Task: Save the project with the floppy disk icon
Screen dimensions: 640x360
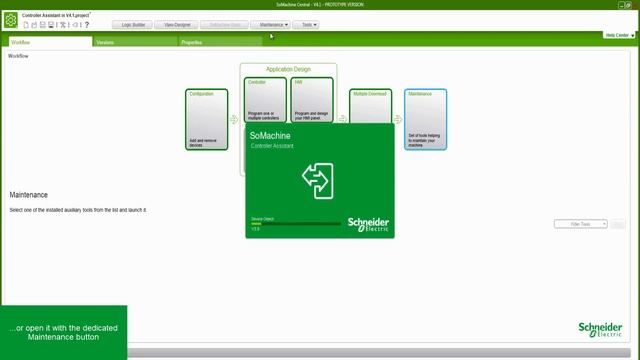Action: click(x=42, y=25)
